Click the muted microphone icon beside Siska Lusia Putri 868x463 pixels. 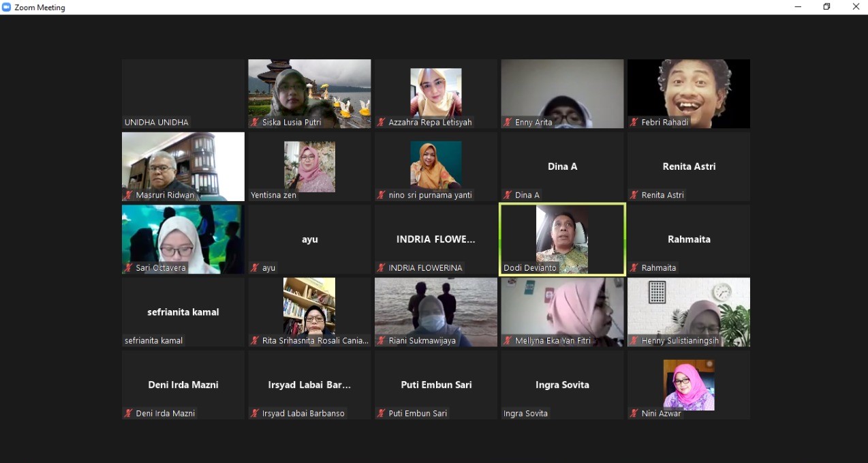(255, 123)
